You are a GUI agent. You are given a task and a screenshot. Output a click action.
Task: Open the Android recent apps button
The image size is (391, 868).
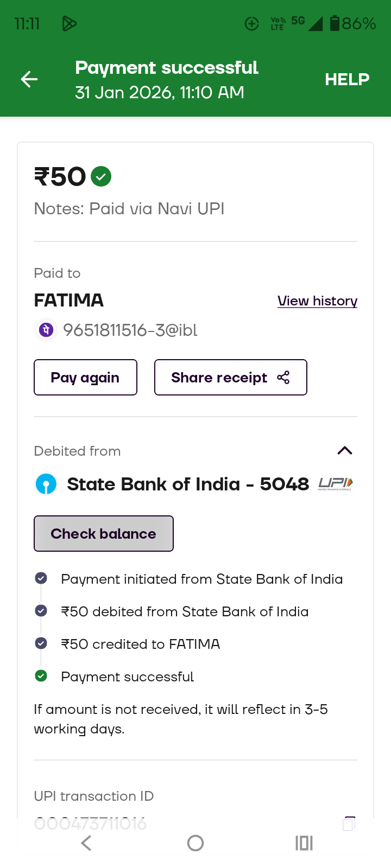point(304,843)
